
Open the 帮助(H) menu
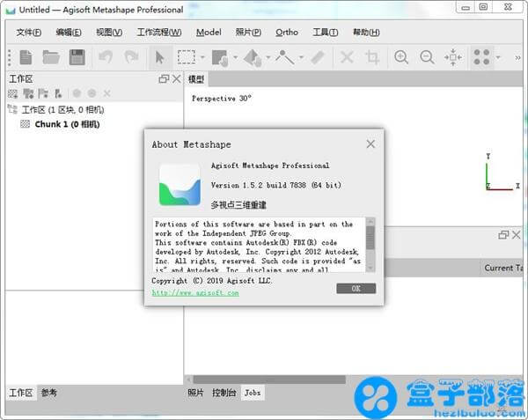tap(366, 33)
